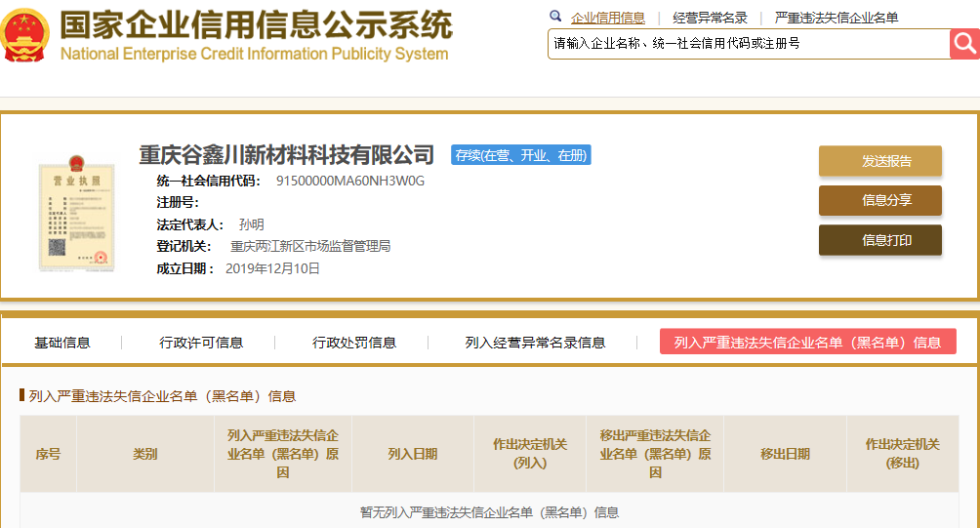980x528 pixels.
Task: Click company name 重庆谷鑫川新材料科技有限公司
Action: coord(286,155)
